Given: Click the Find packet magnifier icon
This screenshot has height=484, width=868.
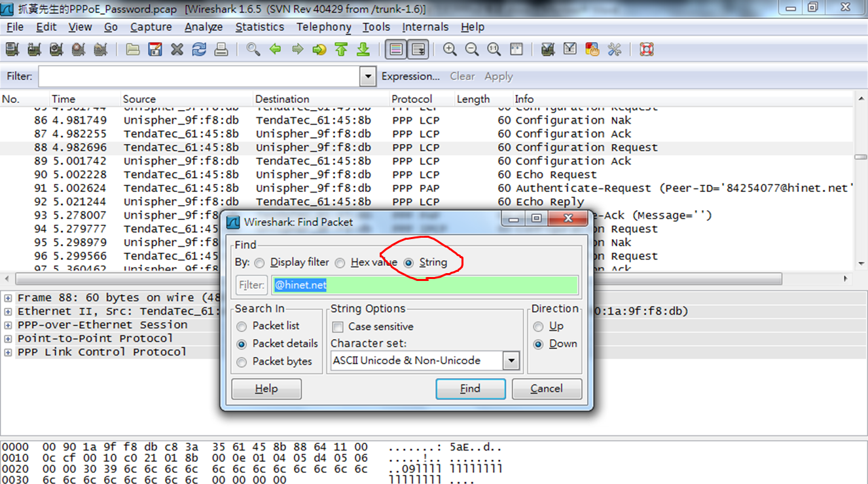Looking at the screenshot, I should (253, 50).
